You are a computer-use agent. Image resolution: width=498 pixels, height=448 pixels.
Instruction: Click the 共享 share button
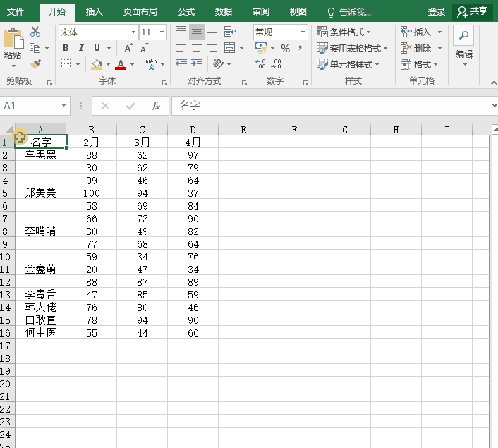click(473, 12)
